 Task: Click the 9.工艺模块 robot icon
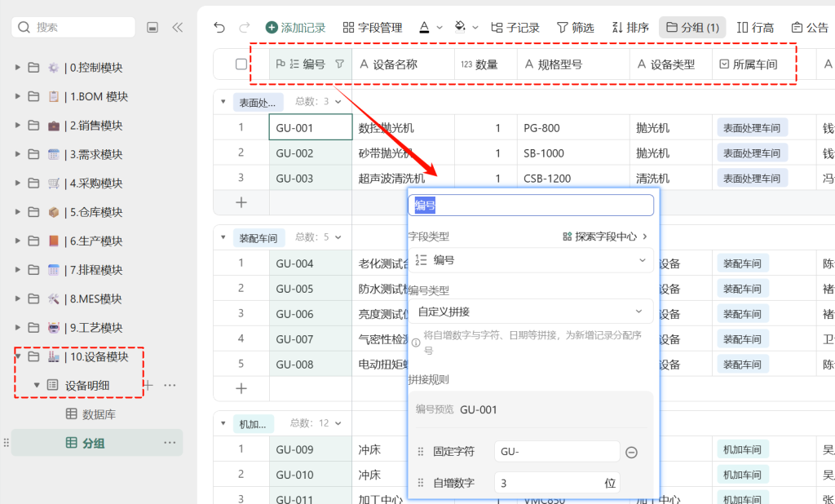point(53,328)
